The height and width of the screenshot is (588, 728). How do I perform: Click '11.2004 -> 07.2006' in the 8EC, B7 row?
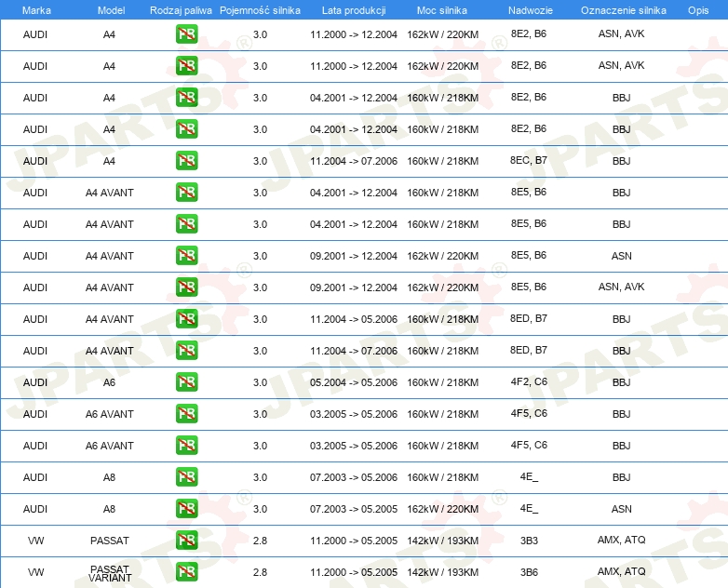(354, 161)
